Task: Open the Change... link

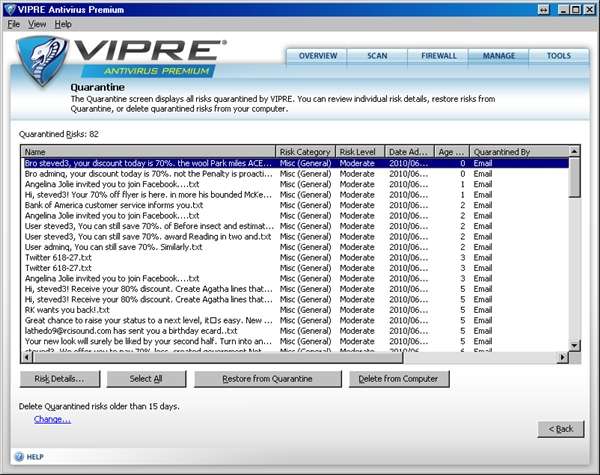Action: (52, 420)
